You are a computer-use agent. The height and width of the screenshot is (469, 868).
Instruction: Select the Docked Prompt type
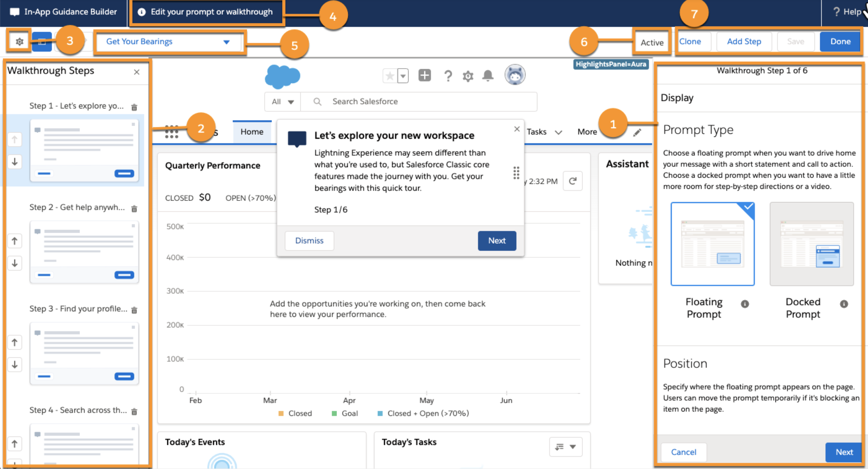811,244
